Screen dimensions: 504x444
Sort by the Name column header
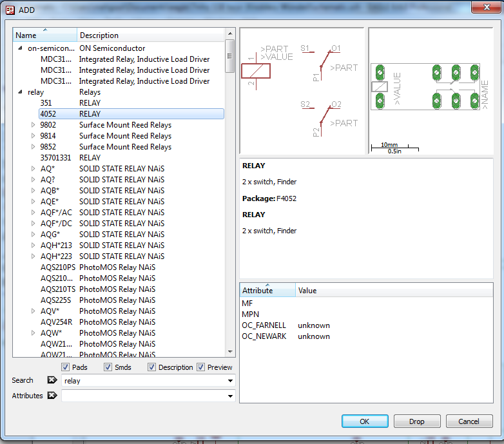tap(44, 35)
